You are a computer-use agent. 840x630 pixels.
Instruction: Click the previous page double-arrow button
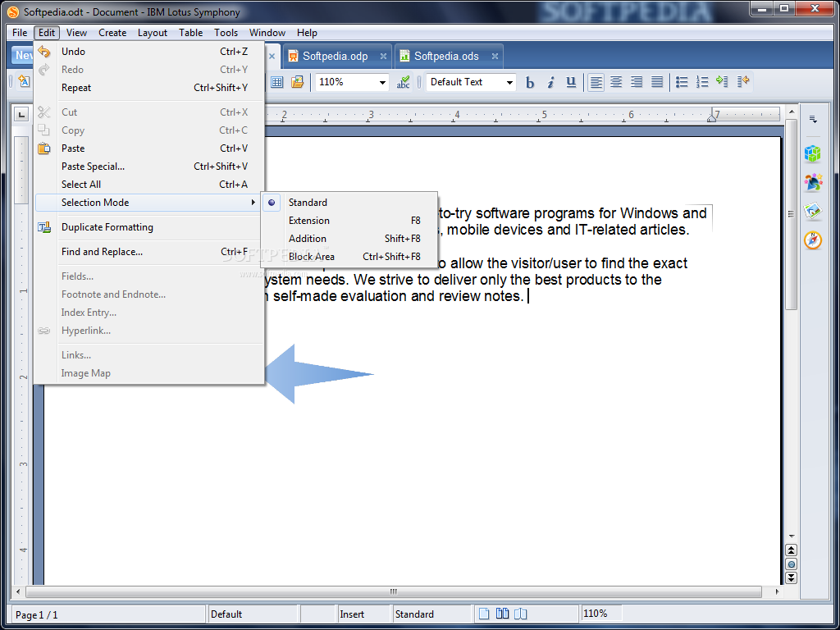tap(792, 550)
